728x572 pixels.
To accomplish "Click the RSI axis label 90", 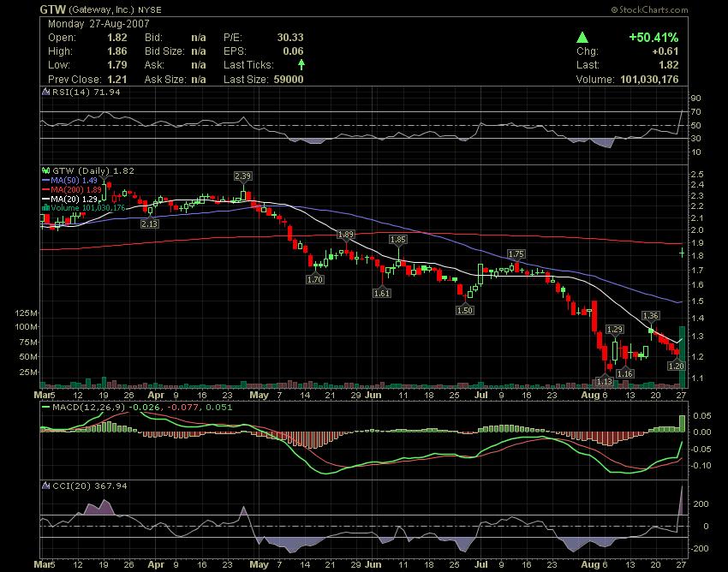I will click(695, 98).
